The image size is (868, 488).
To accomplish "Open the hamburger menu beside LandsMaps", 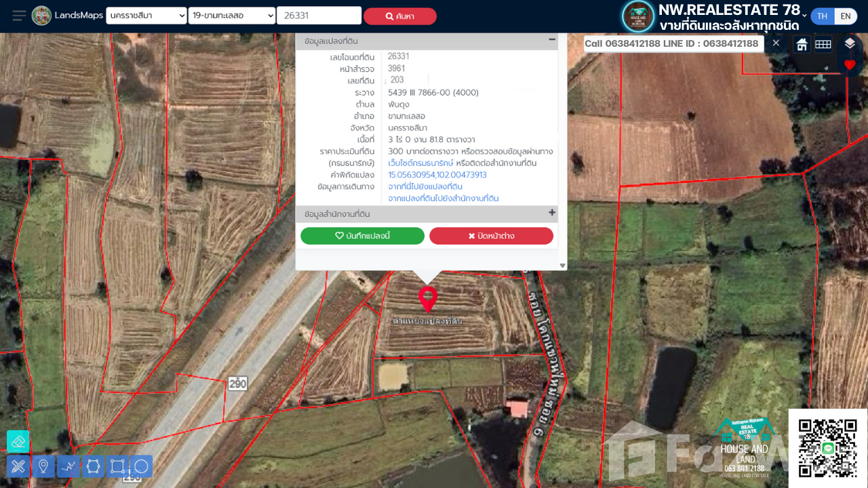I will [x=19, y=16].
